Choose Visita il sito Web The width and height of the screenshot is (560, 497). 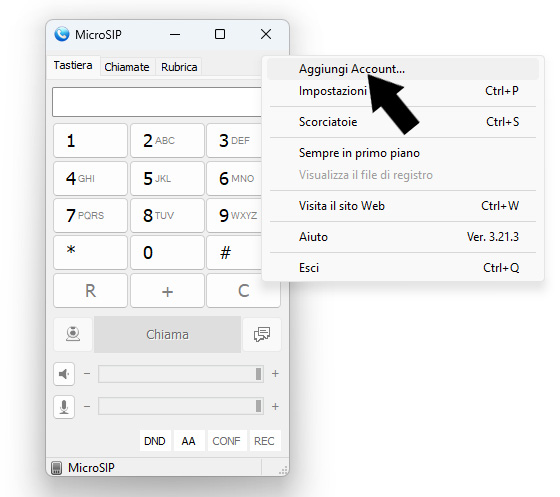click(403, 206)
